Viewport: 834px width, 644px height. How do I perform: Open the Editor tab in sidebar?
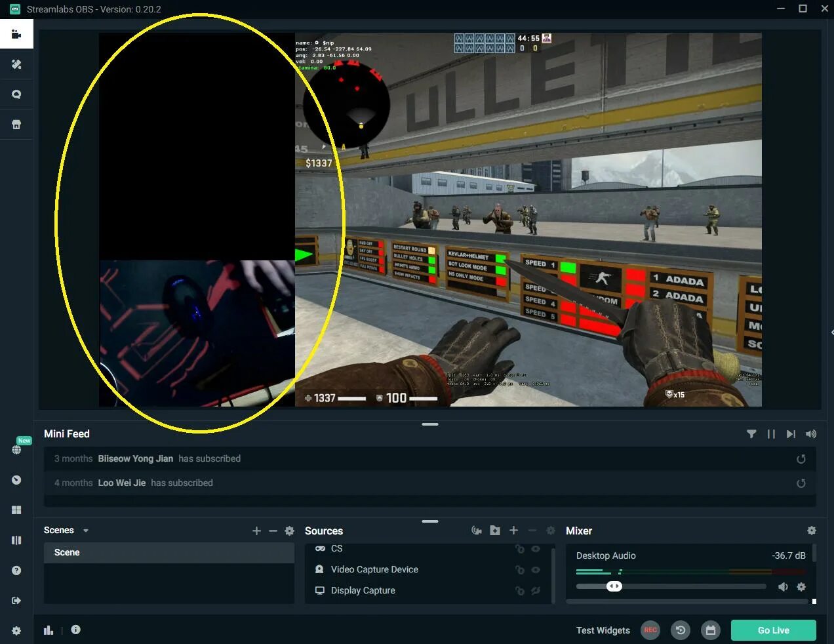16,34
